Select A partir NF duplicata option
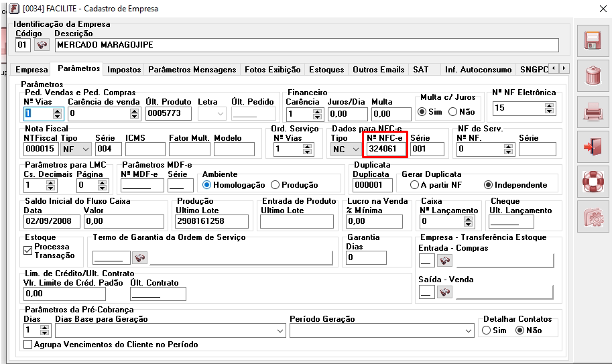This screenshot has width=614, height=364. pyautogui.click(x=414, y=185)
